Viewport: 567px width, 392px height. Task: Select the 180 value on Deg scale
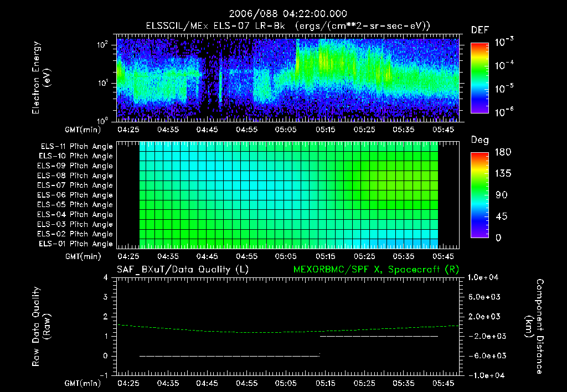click(503, 152)
